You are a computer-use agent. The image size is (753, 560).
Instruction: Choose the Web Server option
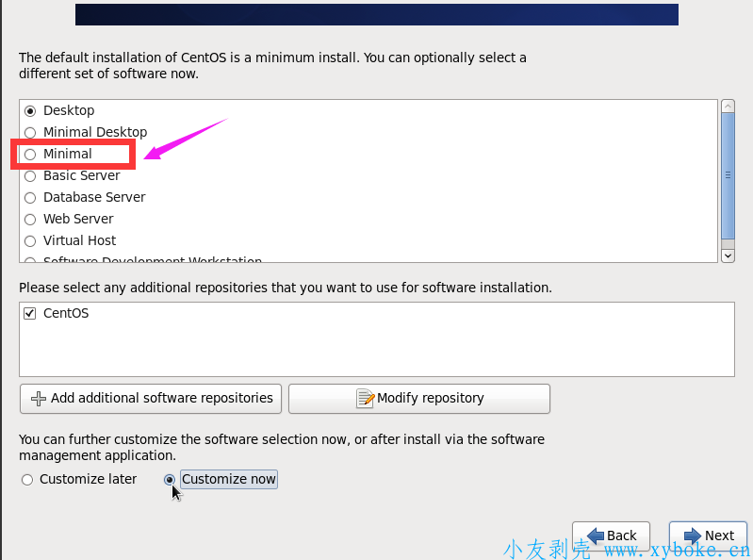30,219
